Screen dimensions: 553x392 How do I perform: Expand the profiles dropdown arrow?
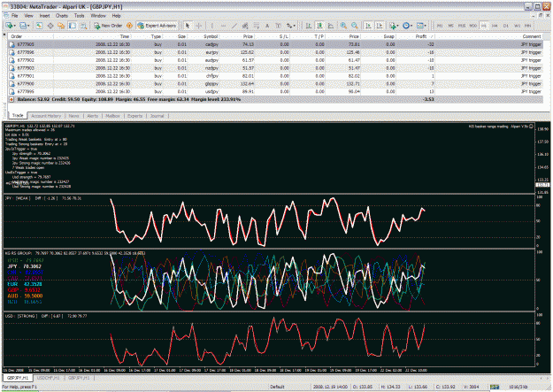point(28,26)
